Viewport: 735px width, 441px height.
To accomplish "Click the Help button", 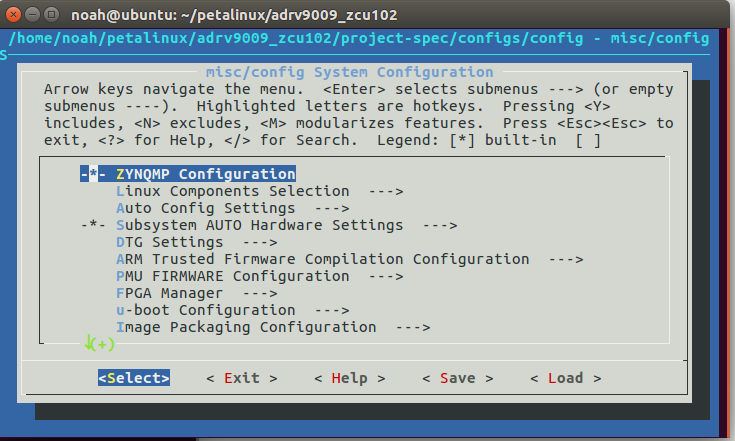I will [350, 378].
